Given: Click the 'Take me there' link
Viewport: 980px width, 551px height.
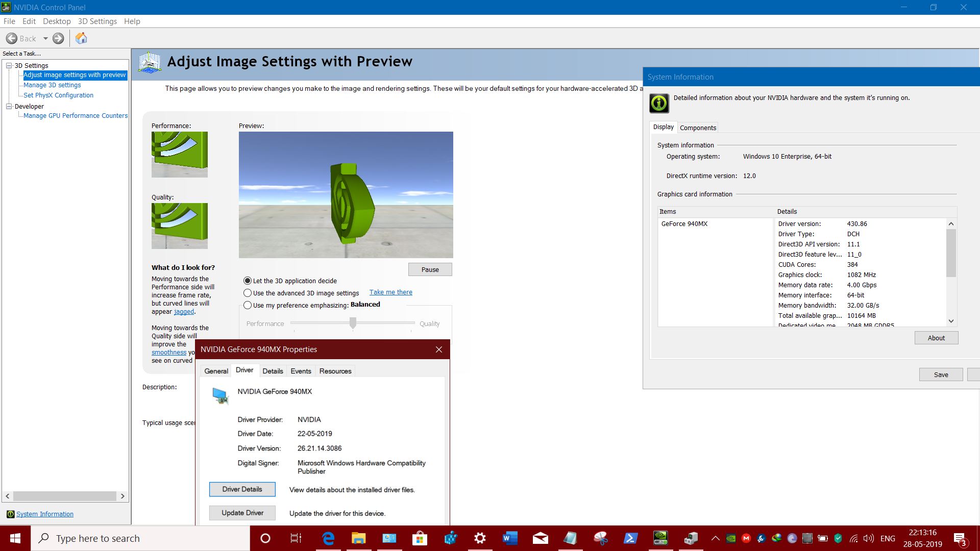Looking at the screenshot, I should (x=390, y=292).
